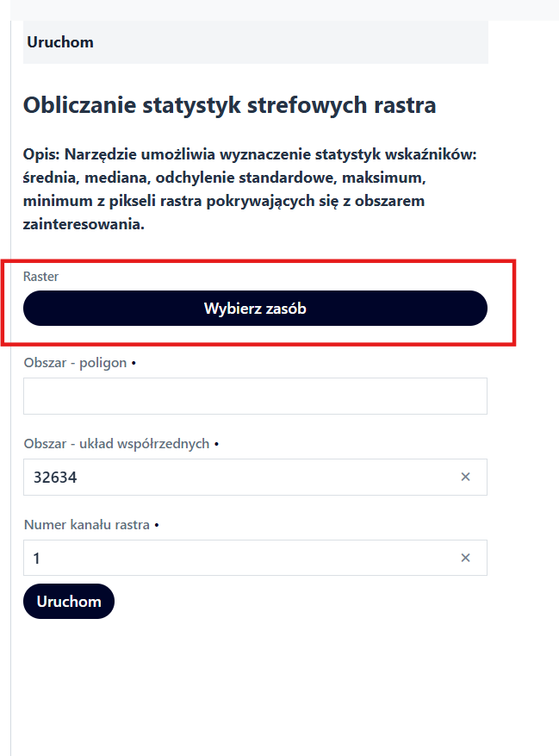
Task: Select the 'Uruchom' tab at the top
Action: (60, 41)
